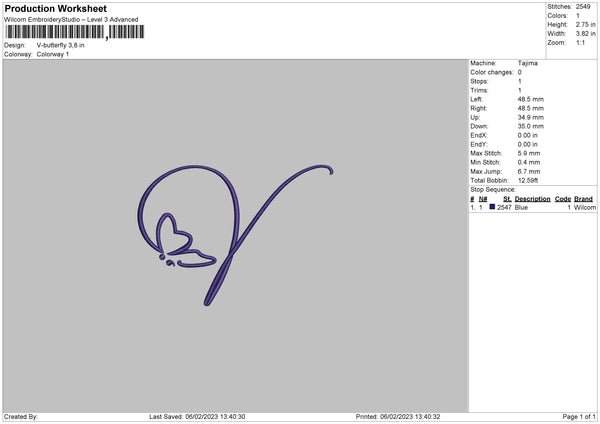The image size is (600, 424).
Task: Click the Left value 48.5 mm
Action: tap(531, 99)
